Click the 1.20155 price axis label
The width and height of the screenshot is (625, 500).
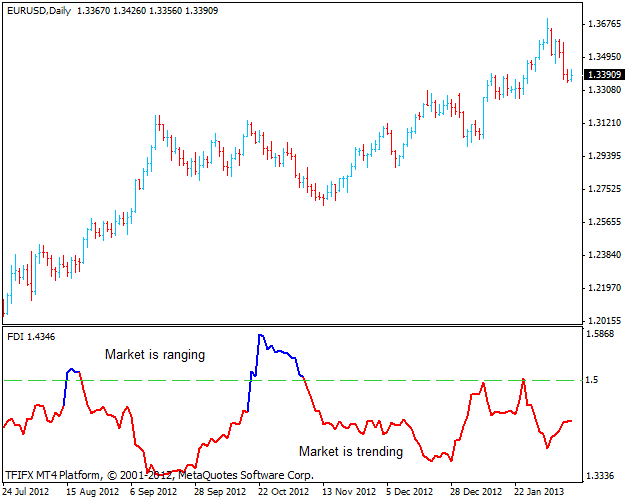click(x=604, y=321)
